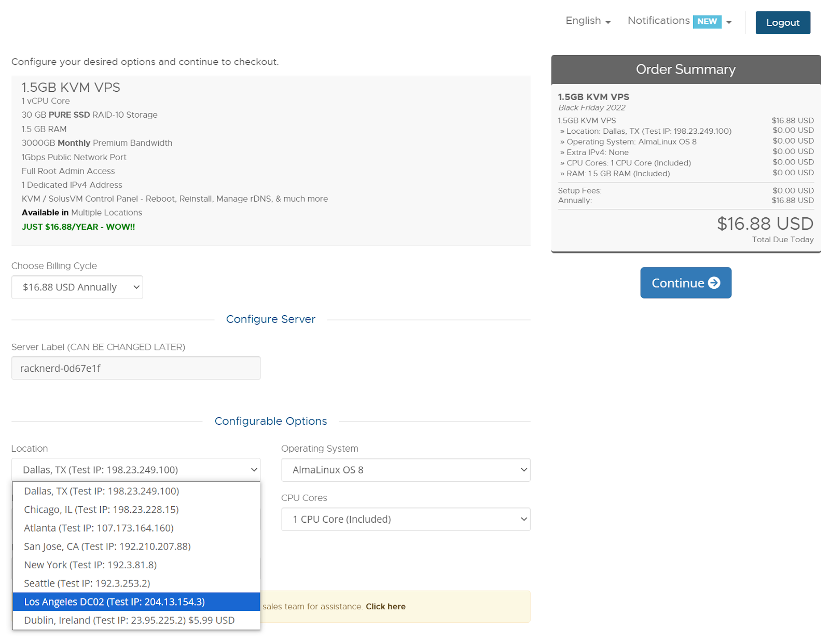
Task: Click the NEW notifications badge
Action: click(x=707, y=21)
